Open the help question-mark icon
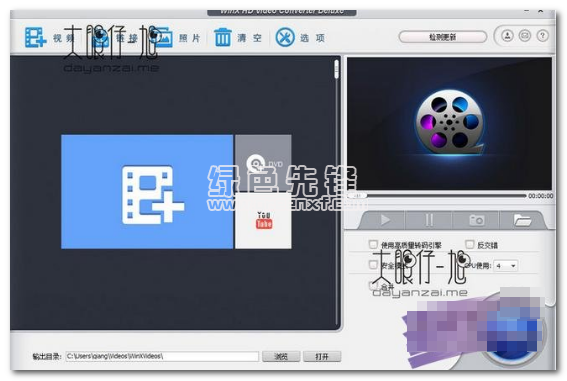 pos(542,35)
